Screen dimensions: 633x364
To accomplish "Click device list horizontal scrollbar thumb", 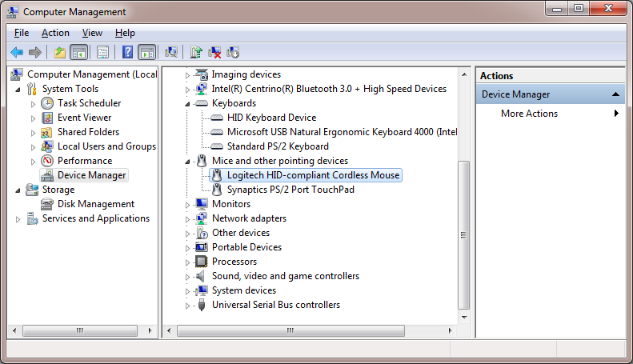I will coord(290,331).
